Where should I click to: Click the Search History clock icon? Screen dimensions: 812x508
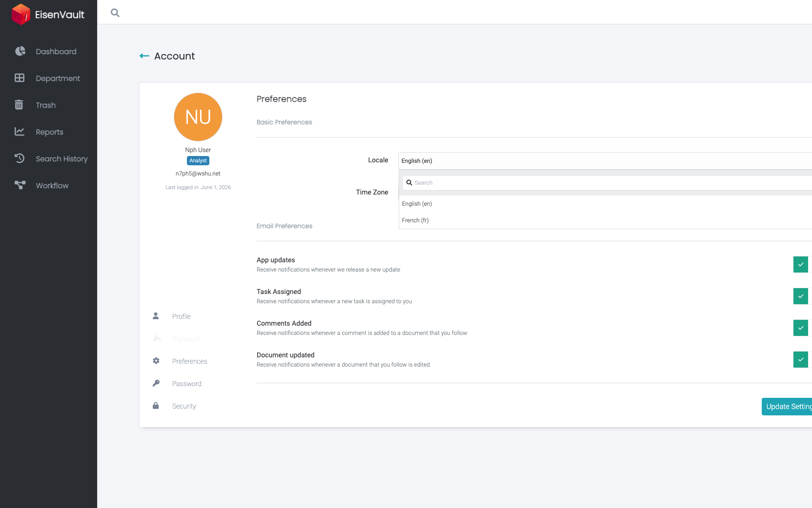pyautogui.click(x=20, y=158)
